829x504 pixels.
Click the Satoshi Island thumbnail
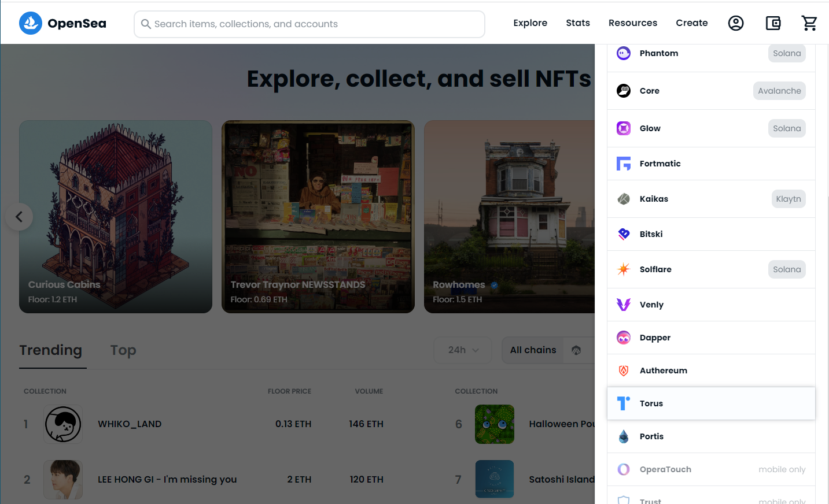495,479
